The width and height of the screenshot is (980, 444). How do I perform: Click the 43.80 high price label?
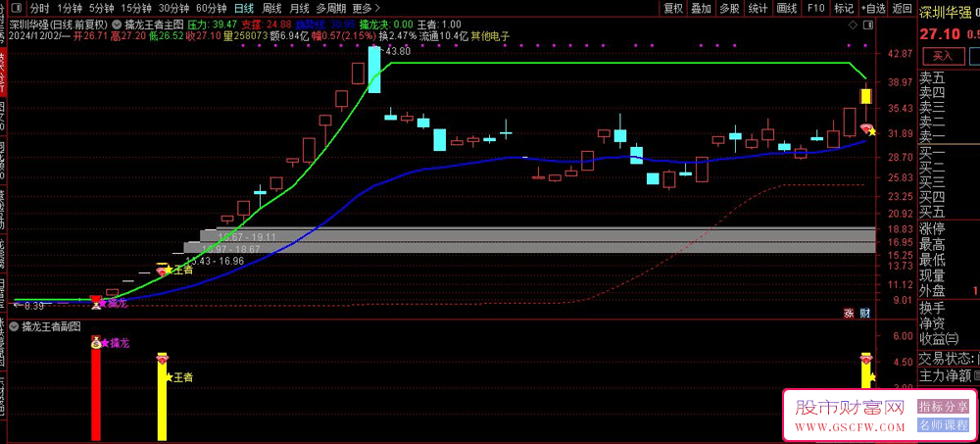[398, 51]
